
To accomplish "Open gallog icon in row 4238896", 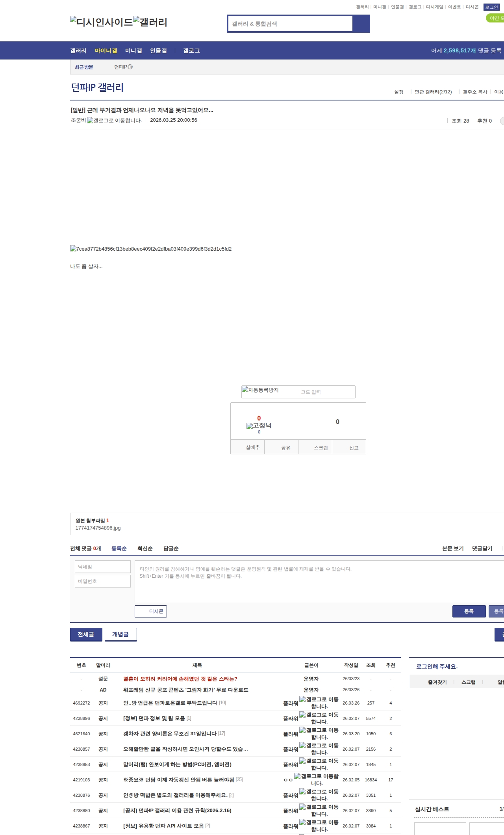I will pyautogui.click(x=319, y=718).
